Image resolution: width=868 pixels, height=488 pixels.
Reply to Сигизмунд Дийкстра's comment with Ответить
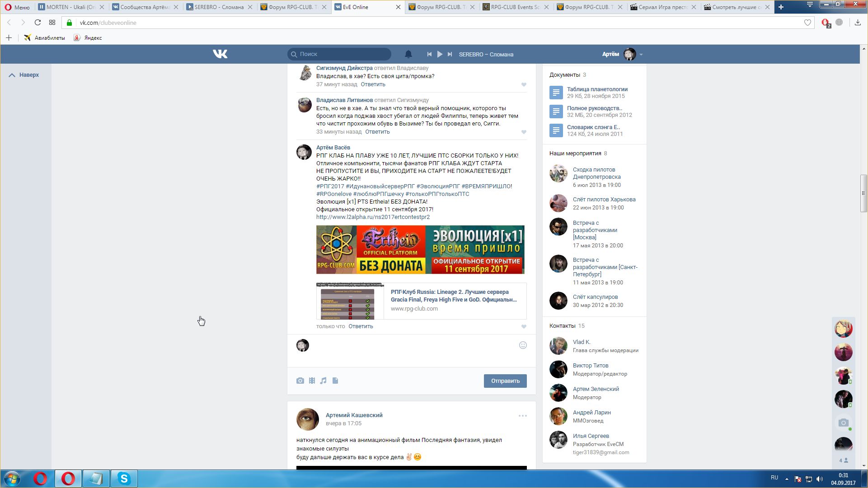pos(373,84)
